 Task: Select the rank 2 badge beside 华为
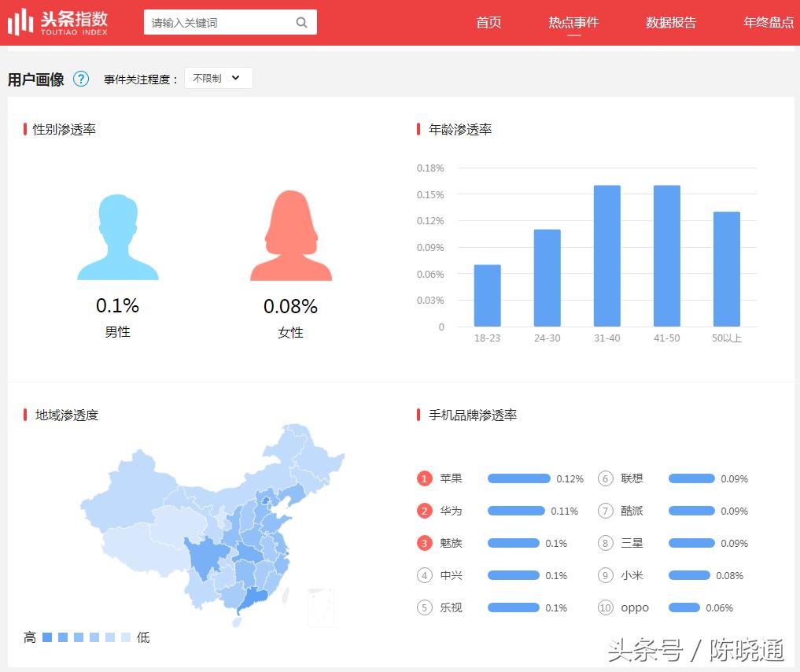[424, 511]
